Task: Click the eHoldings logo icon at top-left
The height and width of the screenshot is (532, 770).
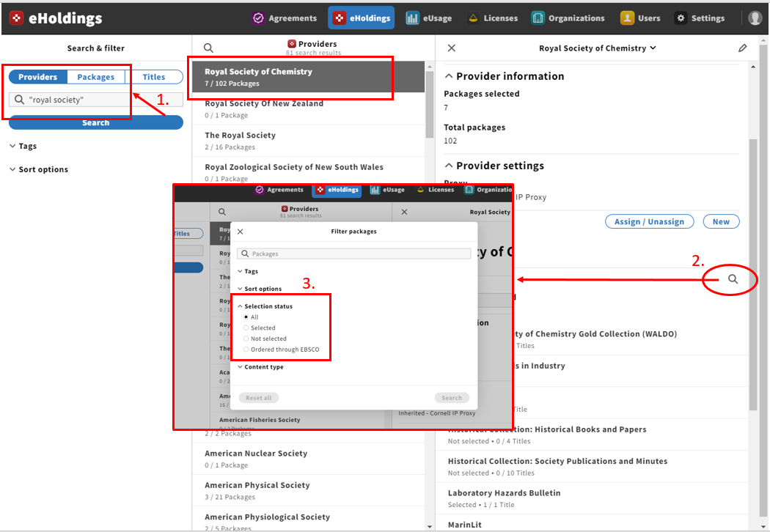Action: point(16,18)
